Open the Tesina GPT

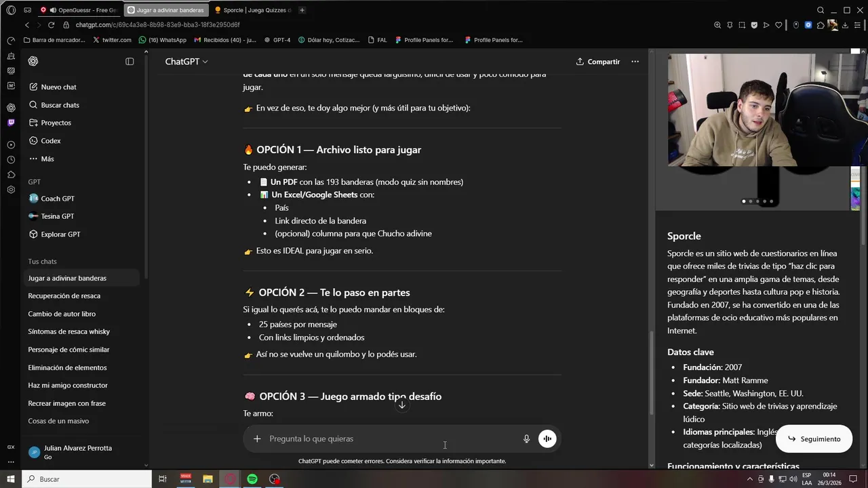(80, 216)
